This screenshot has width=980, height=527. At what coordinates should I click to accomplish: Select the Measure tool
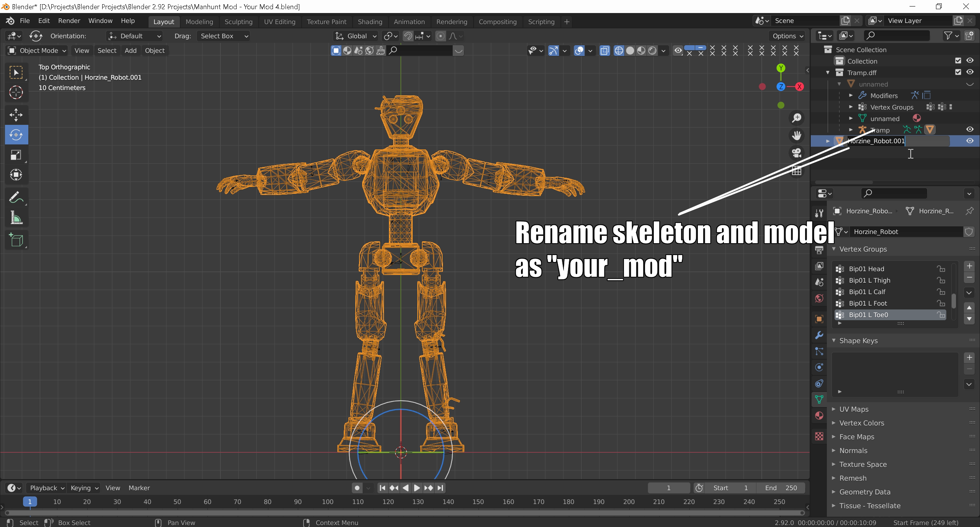[x=16, y=218]
